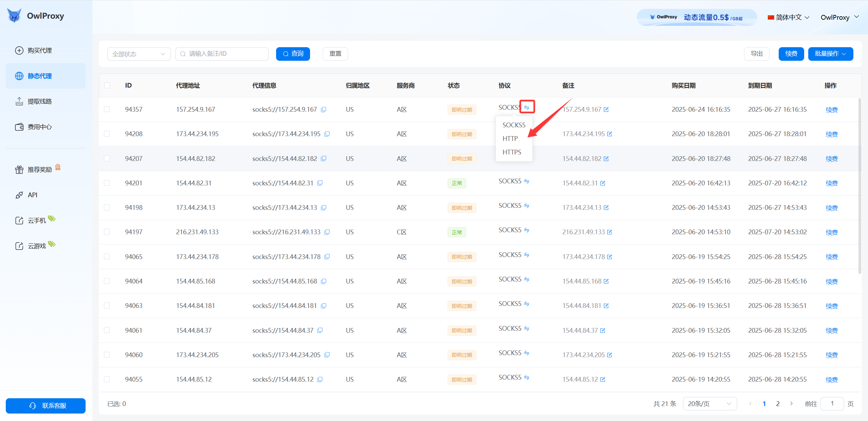Open the 购买代理 plus icon menu
This screenshot has height=421, width=868.
point(19,51)
